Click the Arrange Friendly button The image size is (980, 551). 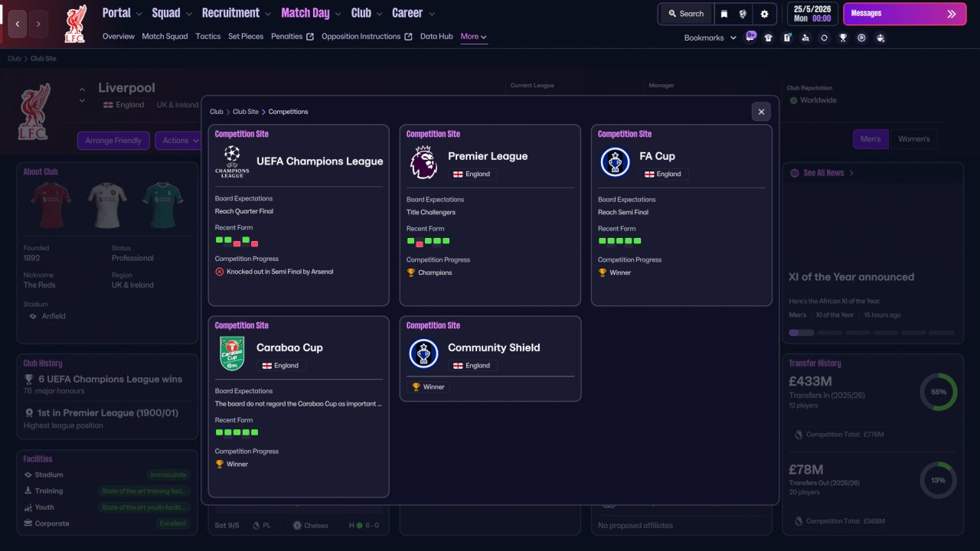click(113, 141)
